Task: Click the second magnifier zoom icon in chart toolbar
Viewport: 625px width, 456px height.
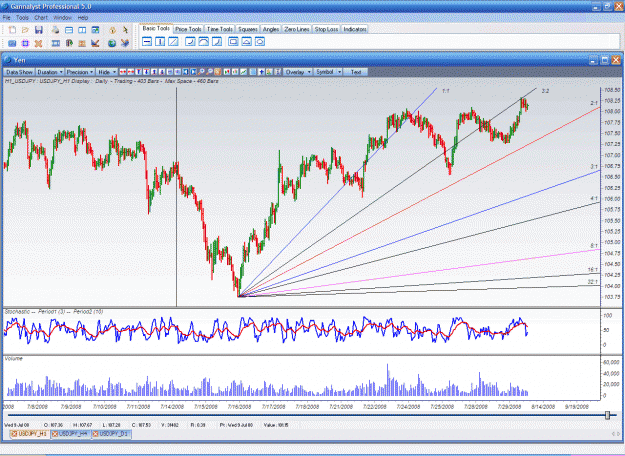Action: click(x=210, y=72)
